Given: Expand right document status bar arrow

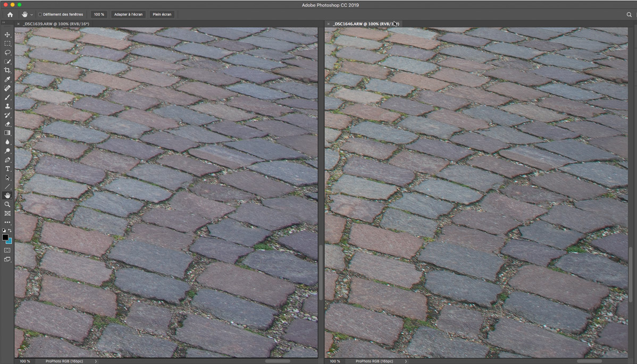Looking at the screenshot, I should coord(406,361).
